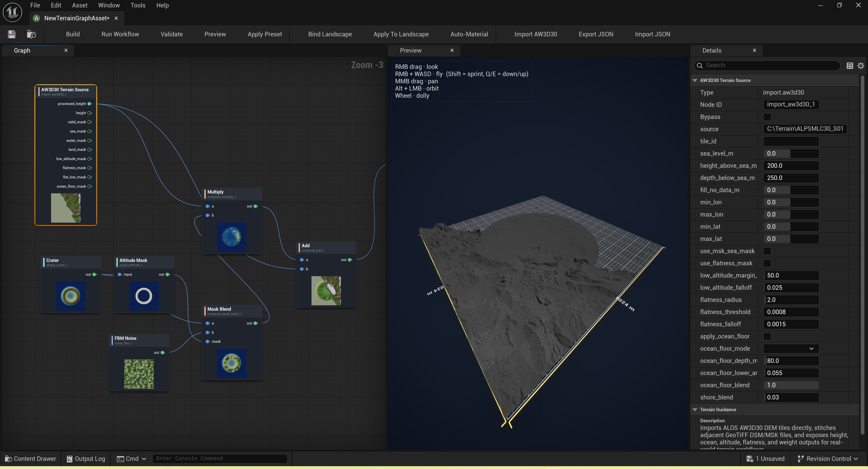This screenshot has height=469, width=868.
Task: Click Apply To Landscape button
Action: 401,34
